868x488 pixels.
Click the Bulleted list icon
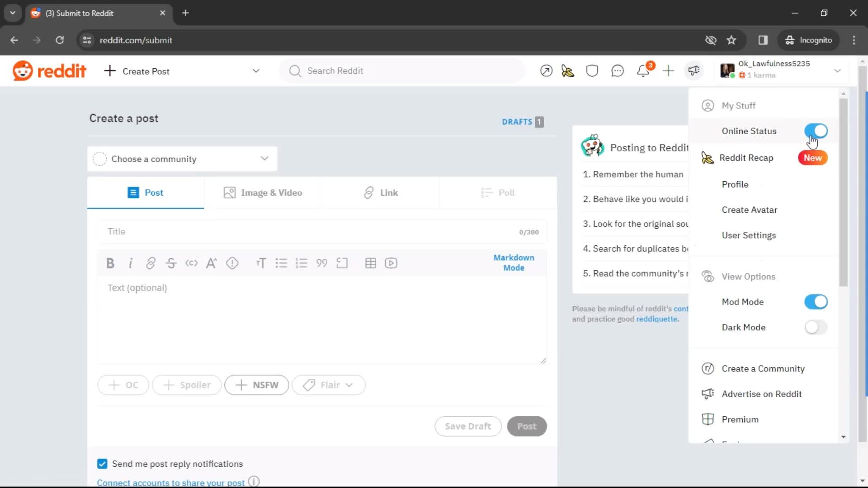tap(281, 263)
